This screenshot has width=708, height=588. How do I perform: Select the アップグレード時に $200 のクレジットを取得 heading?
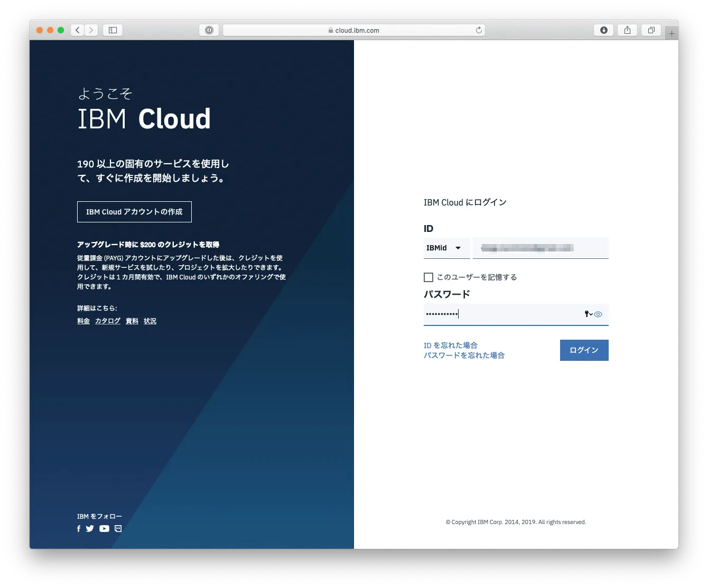[148, 245]
